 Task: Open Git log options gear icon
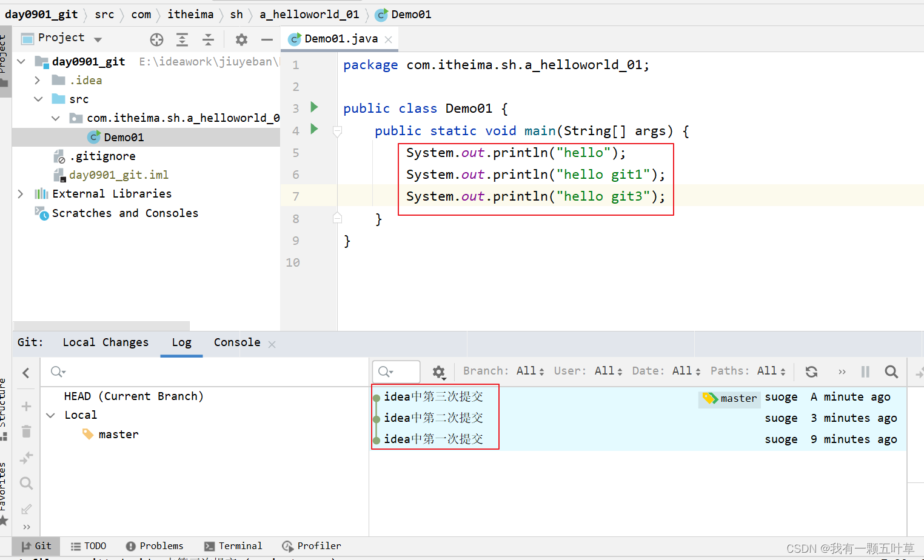[x=439, y=372]
